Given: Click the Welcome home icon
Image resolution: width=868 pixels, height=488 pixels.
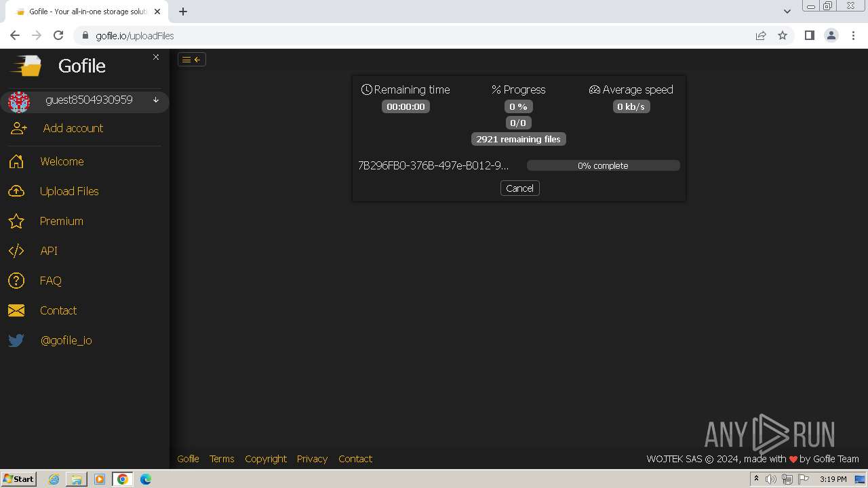Looking at the screenshot, I should point(16,161).
